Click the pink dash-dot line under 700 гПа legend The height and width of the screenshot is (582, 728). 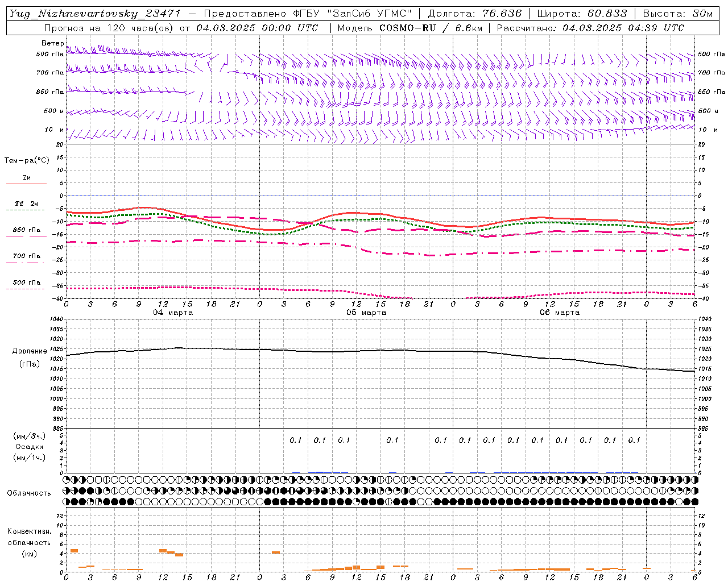pyautogui.click(x=25, y=263)
